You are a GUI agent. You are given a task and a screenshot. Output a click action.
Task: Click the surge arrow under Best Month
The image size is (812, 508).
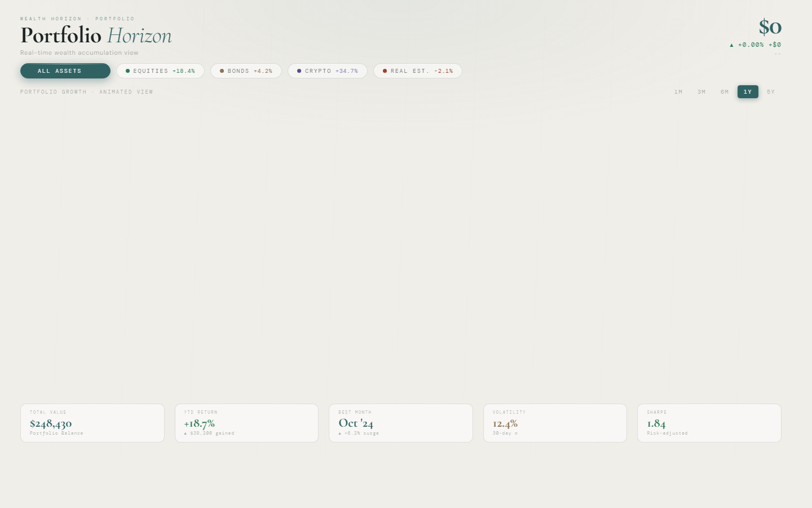(x=341, y=433)
